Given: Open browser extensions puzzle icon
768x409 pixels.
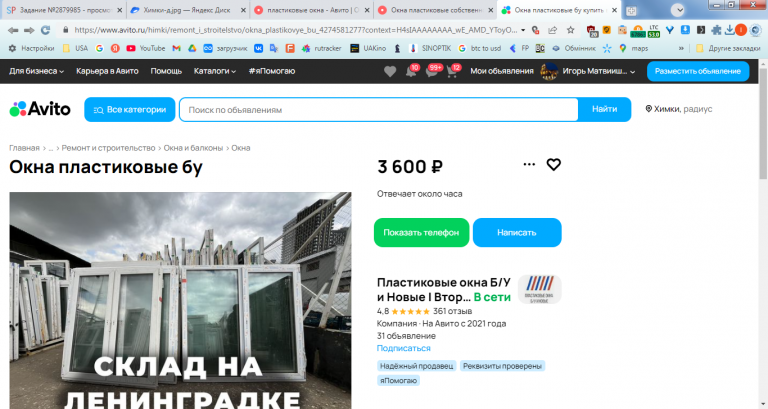Looking at the screenshot, I should [x=716, y=30].
